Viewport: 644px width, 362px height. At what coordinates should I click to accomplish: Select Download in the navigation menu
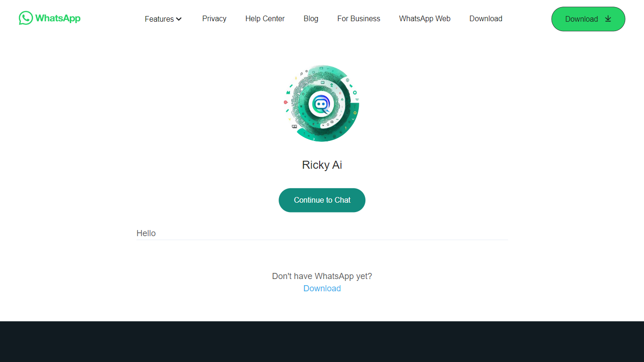point(486,19)
